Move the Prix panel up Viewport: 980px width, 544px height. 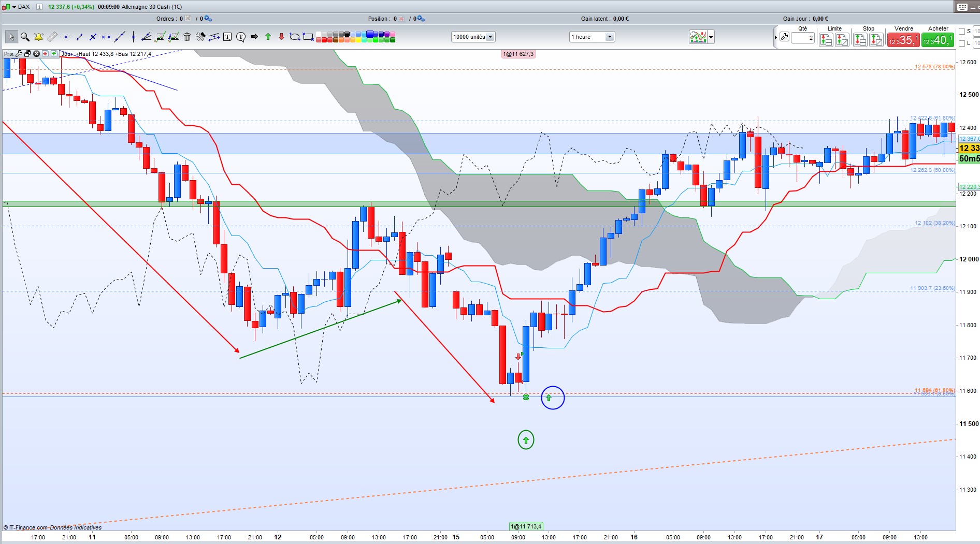pos(53,54)
